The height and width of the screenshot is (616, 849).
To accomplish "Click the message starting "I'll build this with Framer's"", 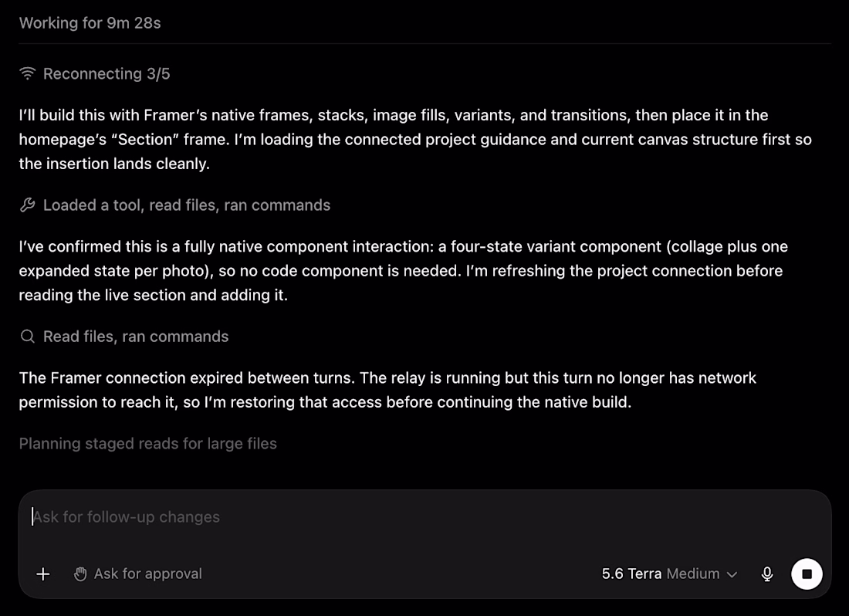I will click(x=415, y=139).
